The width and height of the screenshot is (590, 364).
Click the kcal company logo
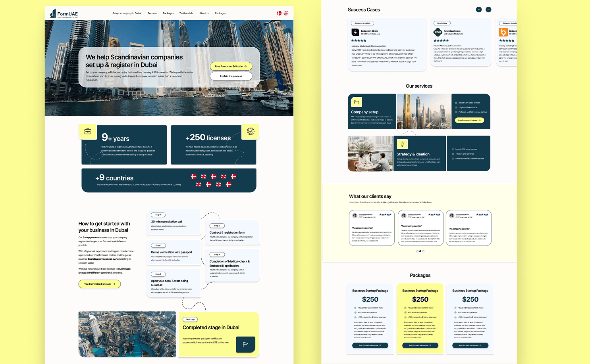(x=438, y=32)
